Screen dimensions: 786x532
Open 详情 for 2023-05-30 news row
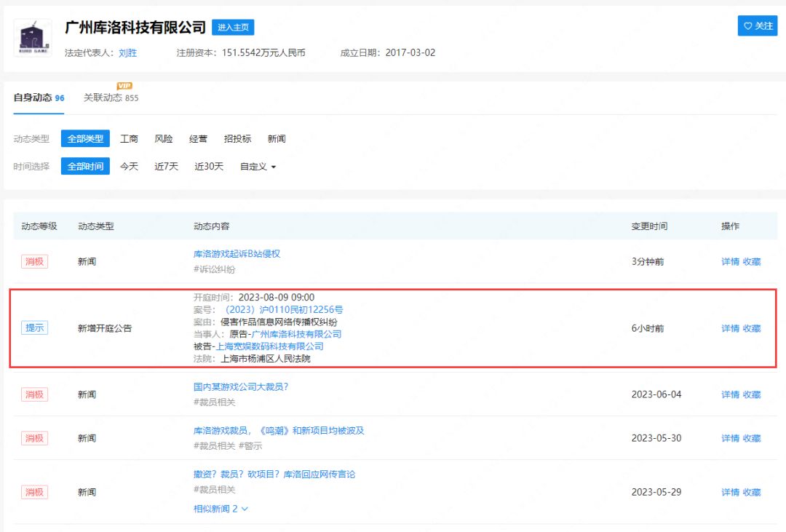point(730,437)
